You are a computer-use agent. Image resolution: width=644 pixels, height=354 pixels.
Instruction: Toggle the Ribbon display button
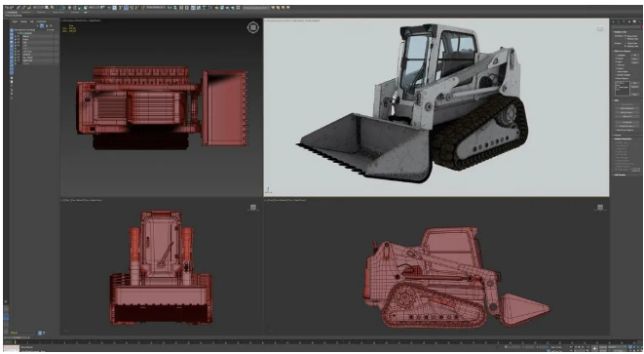tap(193, 8)
